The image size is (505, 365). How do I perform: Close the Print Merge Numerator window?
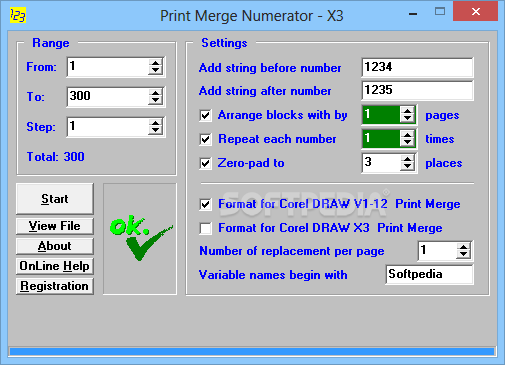[476, 12]
